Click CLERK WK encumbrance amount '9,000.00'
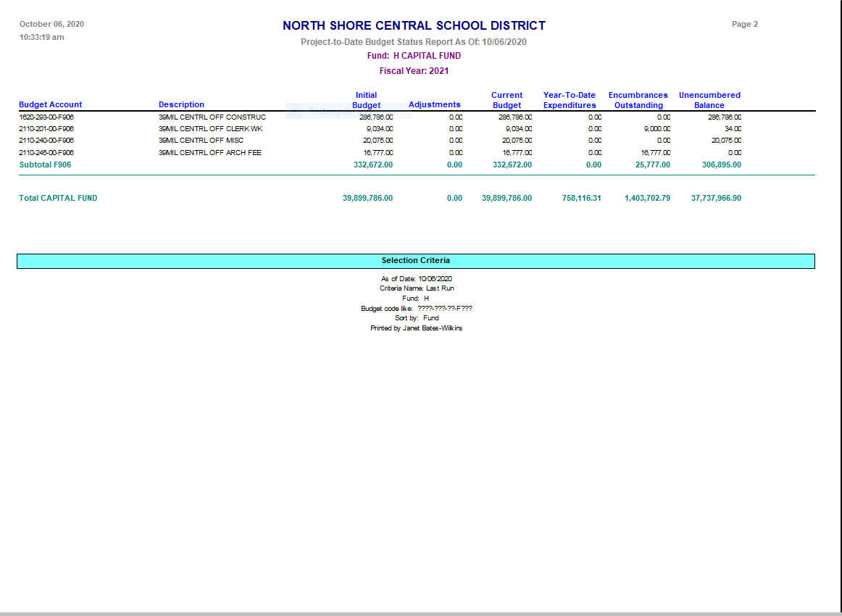Image resolution: width=842 pixels, height=616 pixels. [657, 129]
